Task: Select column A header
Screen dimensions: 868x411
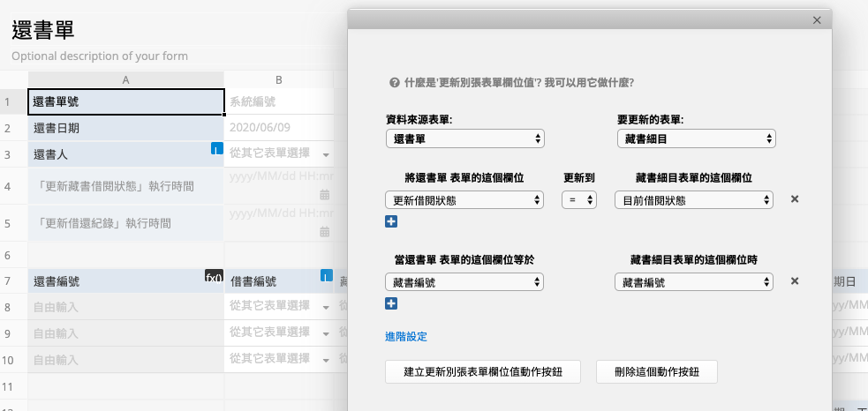Action: click(x=126, y=79)
